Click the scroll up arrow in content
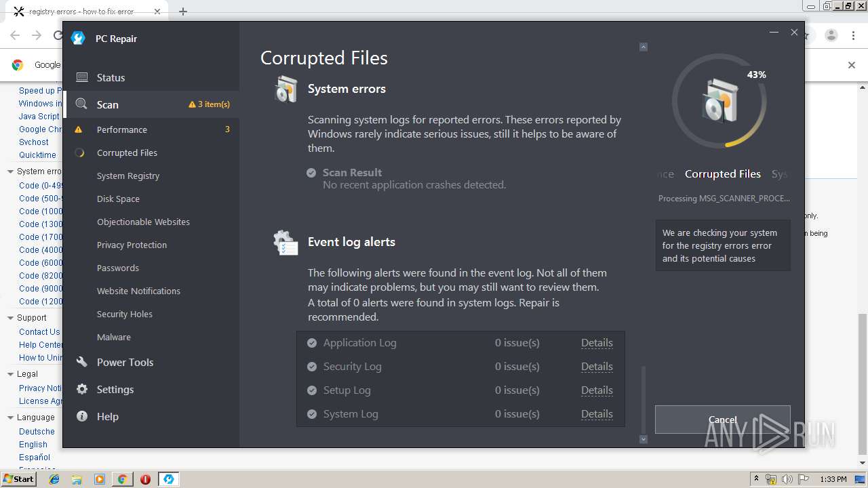868x488 pixels. click(644, 47)
